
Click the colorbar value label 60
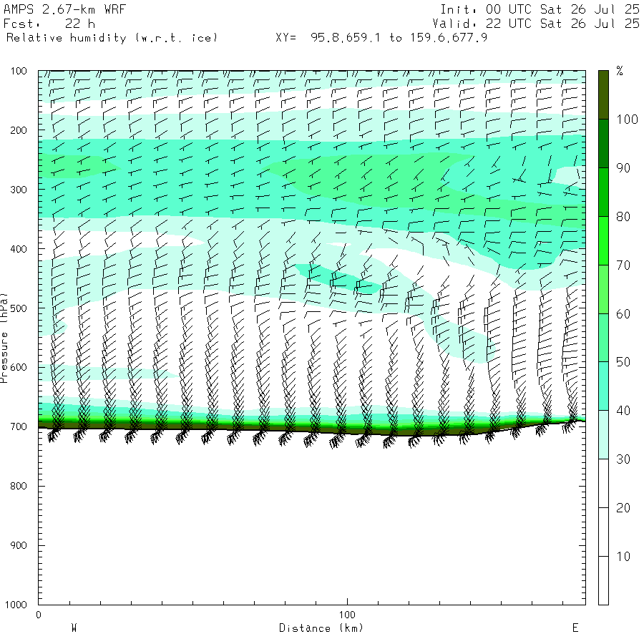(x=623, y=314)
